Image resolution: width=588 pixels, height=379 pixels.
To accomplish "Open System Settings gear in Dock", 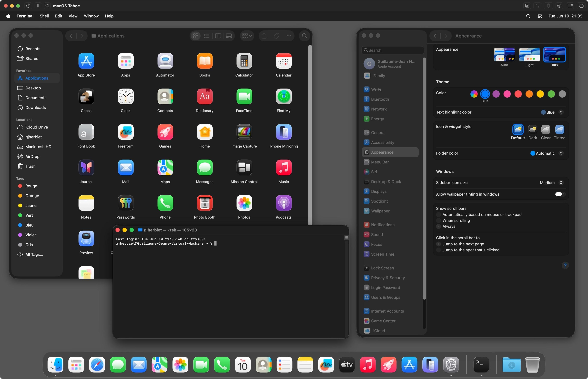I will tap(451, 364).
